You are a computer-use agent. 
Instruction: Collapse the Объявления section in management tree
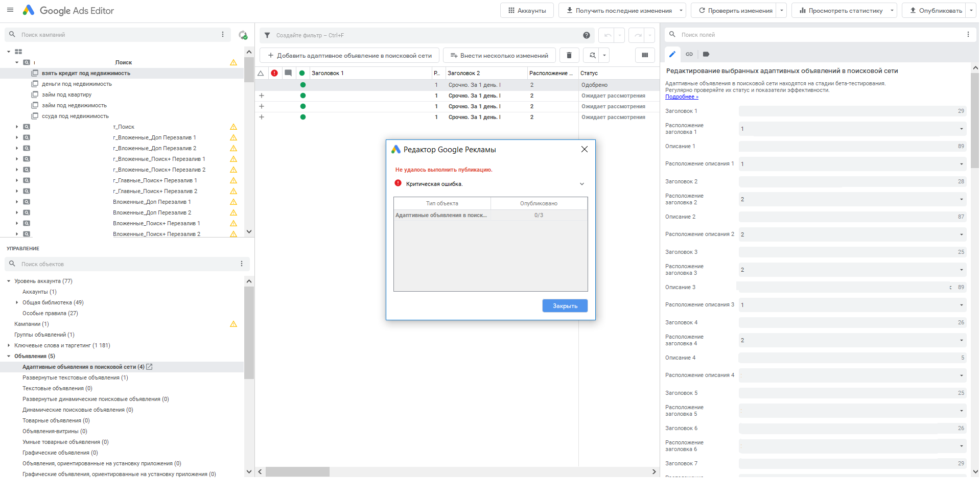click(9, 356)
